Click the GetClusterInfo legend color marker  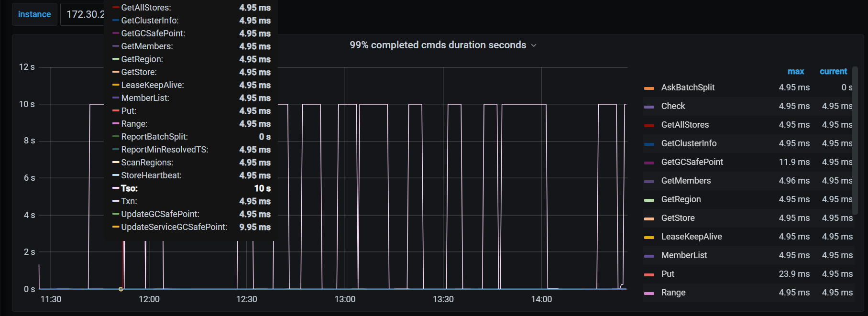(x=649, y=144)
